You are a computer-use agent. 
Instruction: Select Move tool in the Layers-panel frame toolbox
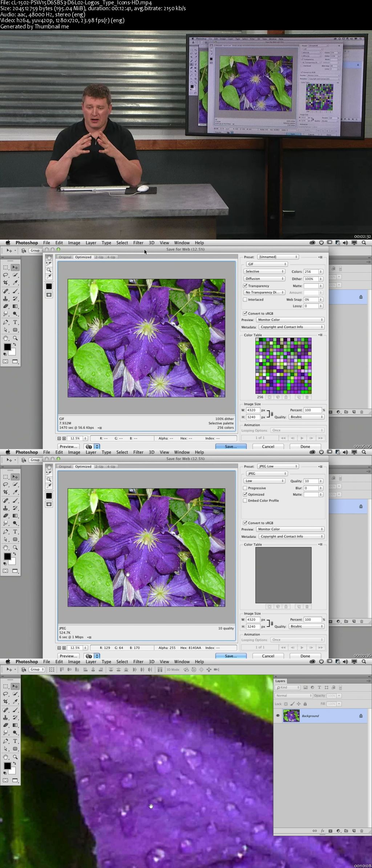(x=15, y=686)
